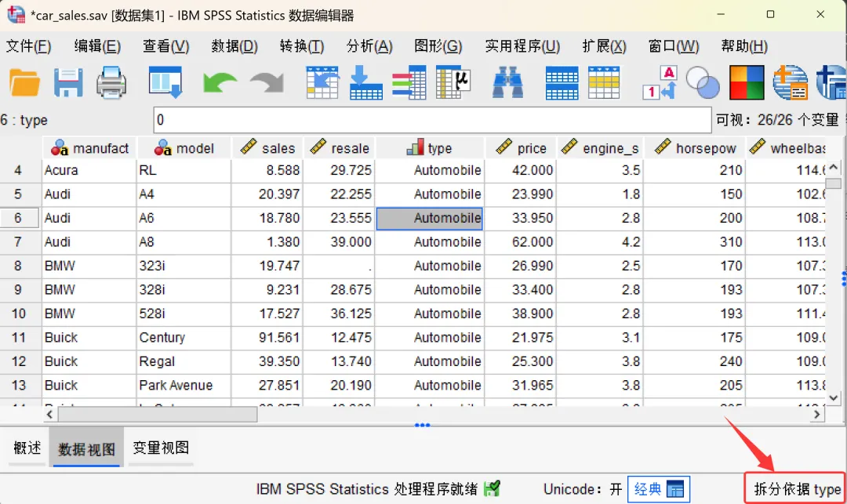Image resolution: width=847 pixels, height=504 pixels.
Task: Switch to the 数据视图 tab
Action: [86, 448]
